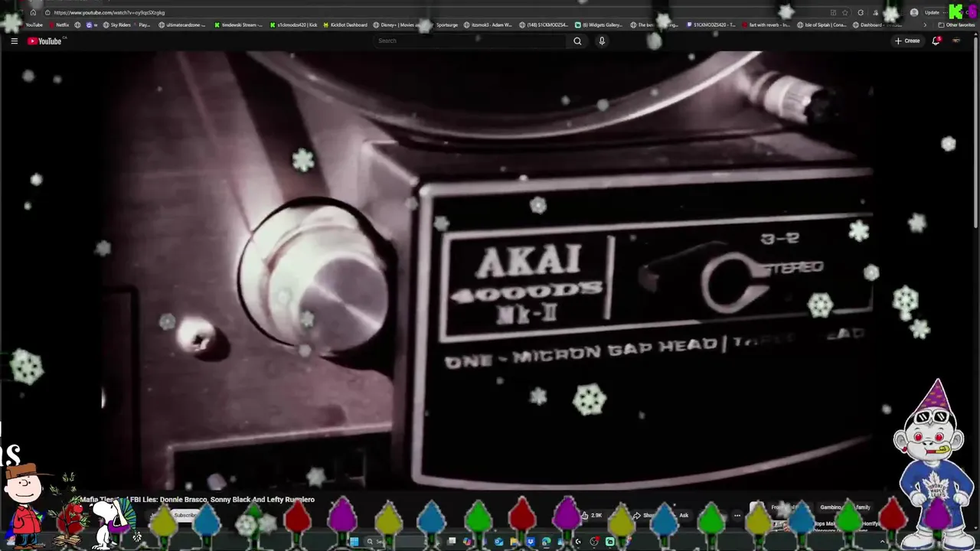Open fart with reverb bookmark

pyautogui.click(x=766, y=24)
